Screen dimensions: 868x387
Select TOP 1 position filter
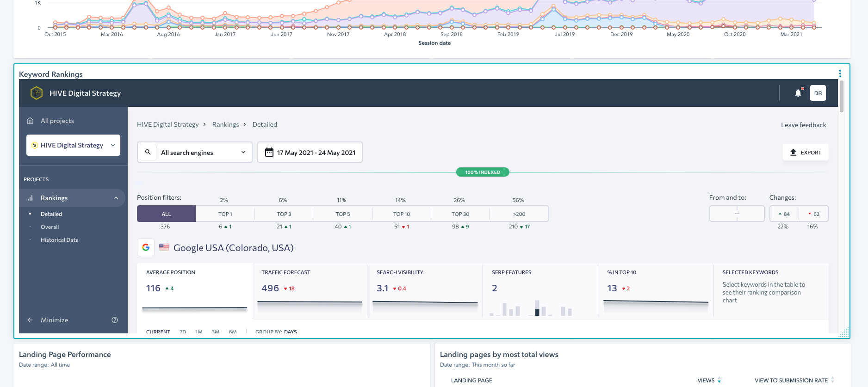tap(225, 214)
